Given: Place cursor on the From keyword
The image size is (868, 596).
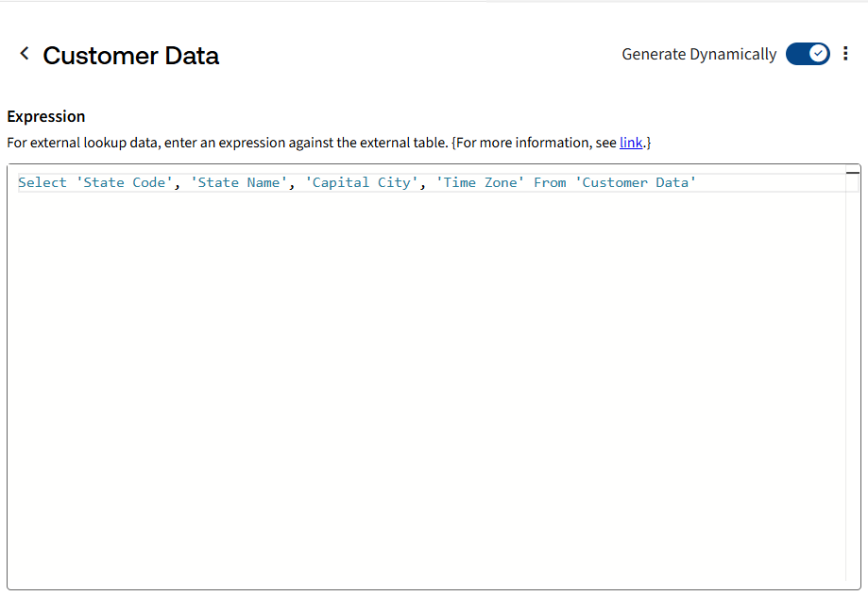Looking at the screenshot, I should 550,182.
